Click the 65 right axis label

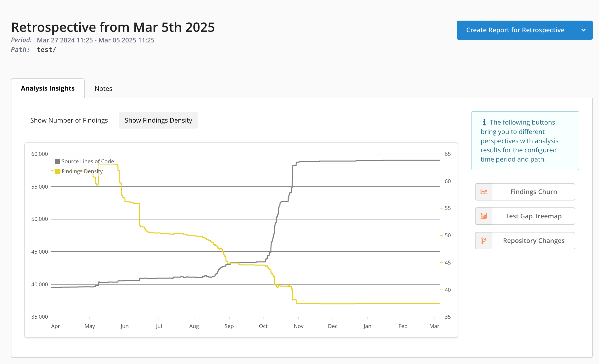(448, 154)
